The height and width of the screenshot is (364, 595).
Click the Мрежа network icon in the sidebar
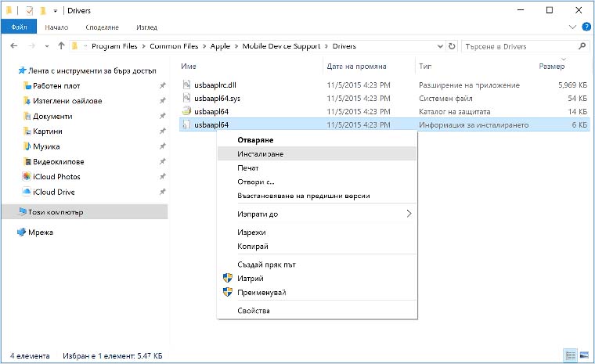pos(21,232)
